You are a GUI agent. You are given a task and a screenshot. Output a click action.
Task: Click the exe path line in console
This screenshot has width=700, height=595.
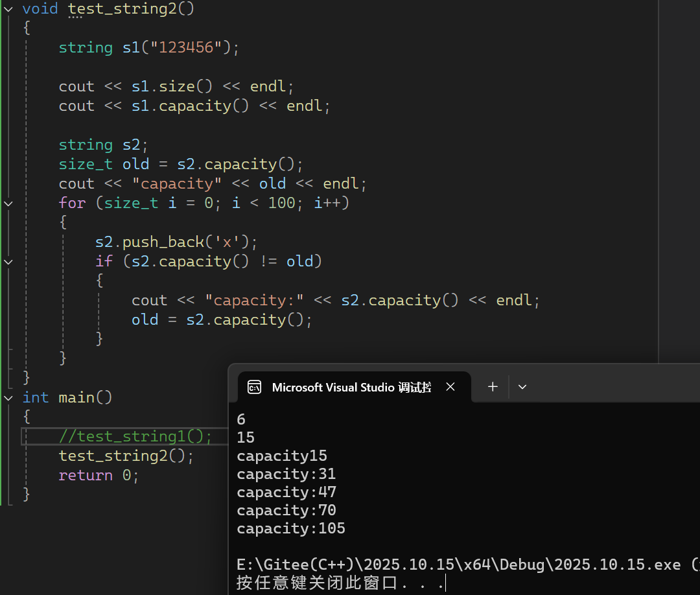click(468, 565)
